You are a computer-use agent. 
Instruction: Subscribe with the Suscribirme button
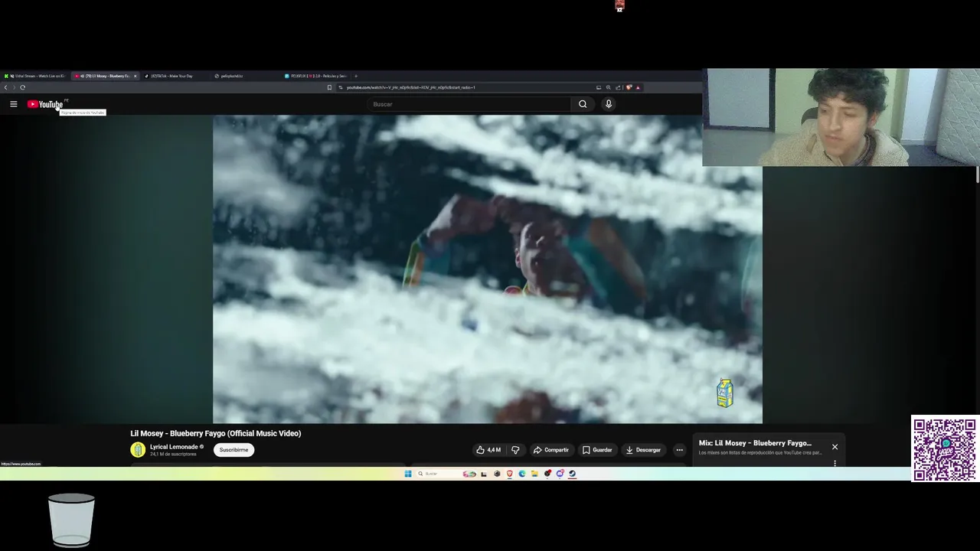(234, 450)
